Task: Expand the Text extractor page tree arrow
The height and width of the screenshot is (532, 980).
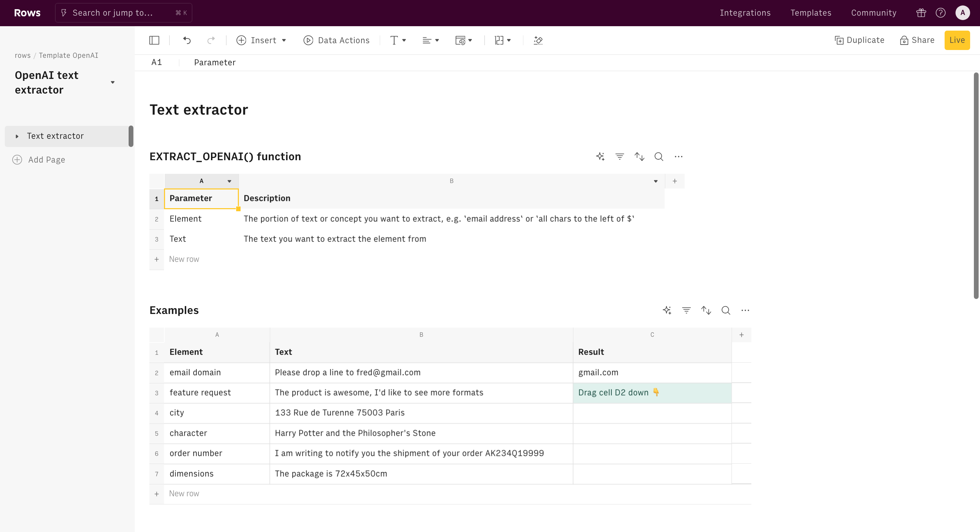Action: (17, 136)
